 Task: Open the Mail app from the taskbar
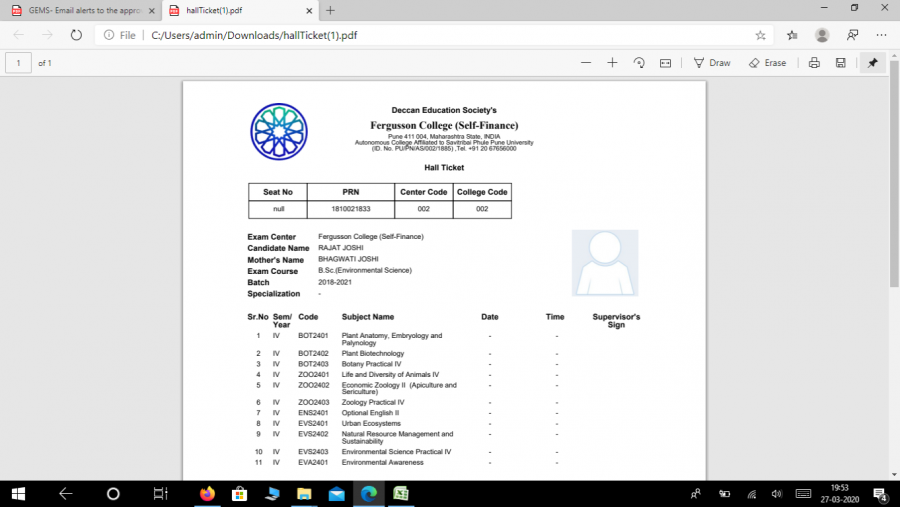(336, 494)
